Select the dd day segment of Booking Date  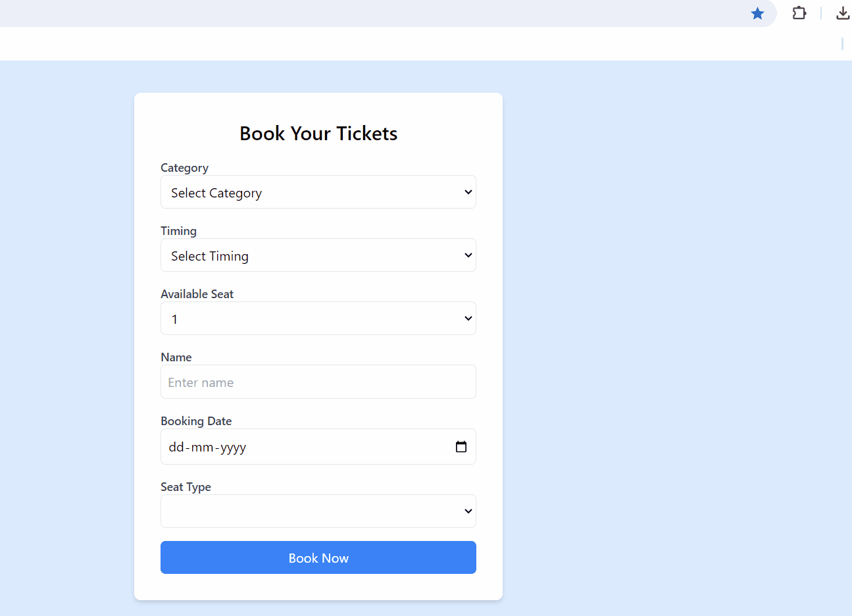tap(176, 448)
